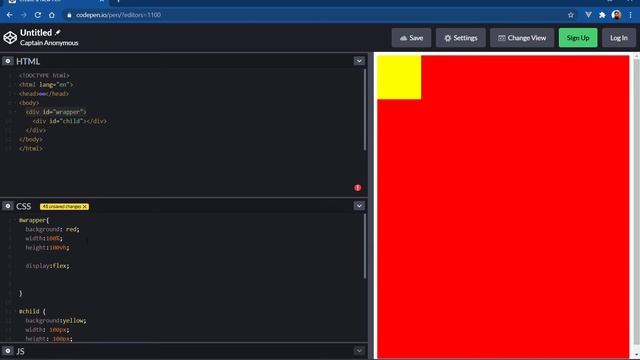Click the display:flex line in CSS
640x360 pixels.
47,266
